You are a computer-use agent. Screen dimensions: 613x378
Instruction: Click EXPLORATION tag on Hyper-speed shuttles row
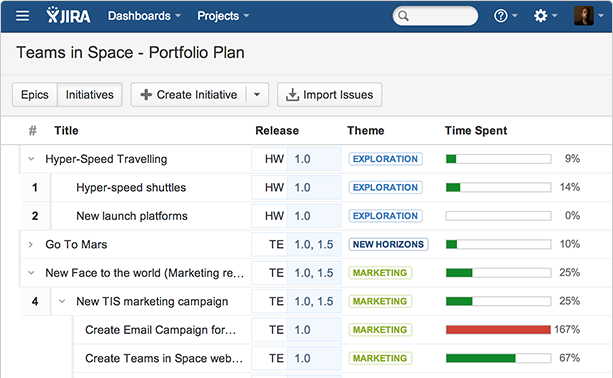pos(385,188)
